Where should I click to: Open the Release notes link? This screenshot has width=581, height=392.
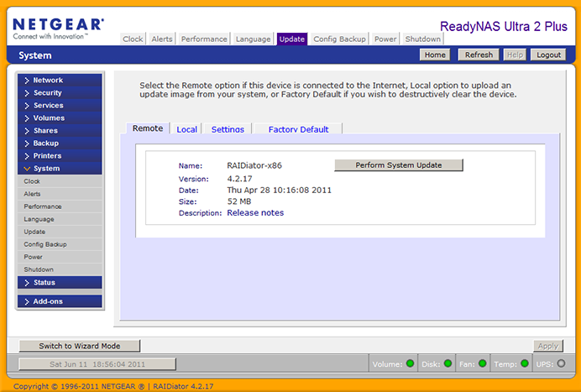click(255, 212)
